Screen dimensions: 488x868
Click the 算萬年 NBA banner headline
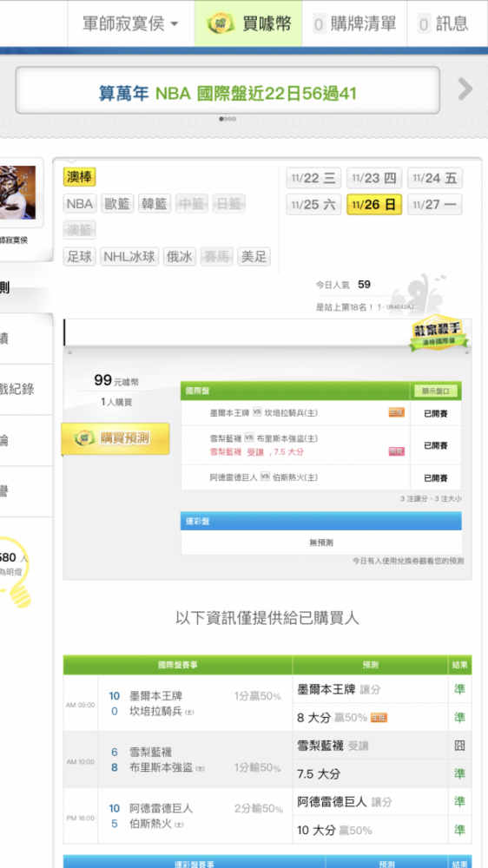pos(228,93)
